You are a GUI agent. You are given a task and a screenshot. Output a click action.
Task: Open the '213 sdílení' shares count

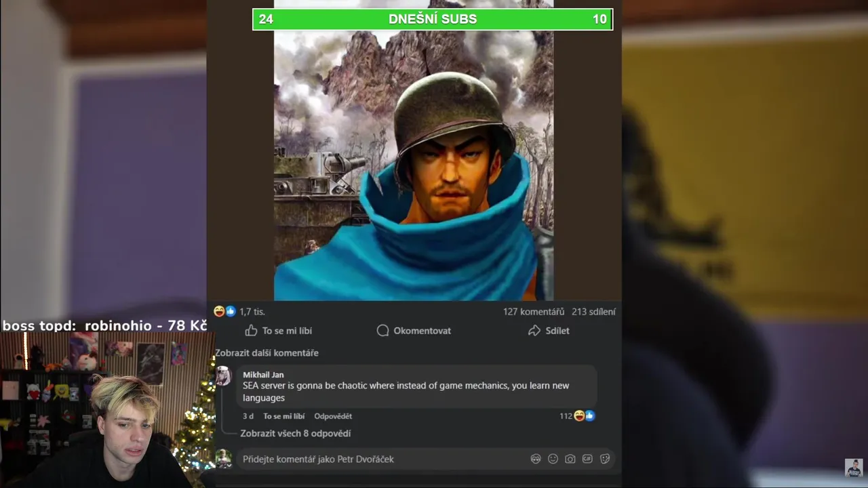[x=593, y=312]
